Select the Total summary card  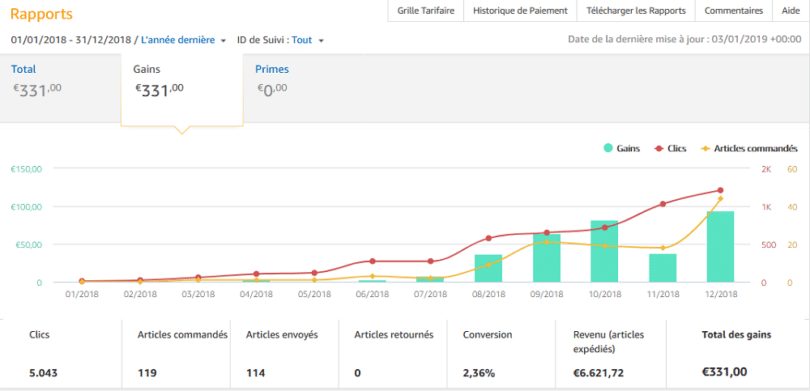(x=60, y=86)
